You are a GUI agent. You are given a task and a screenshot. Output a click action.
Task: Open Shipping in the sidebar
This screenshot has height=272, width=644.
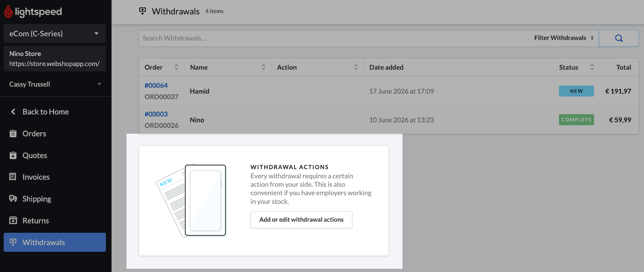tap(37, 199)
